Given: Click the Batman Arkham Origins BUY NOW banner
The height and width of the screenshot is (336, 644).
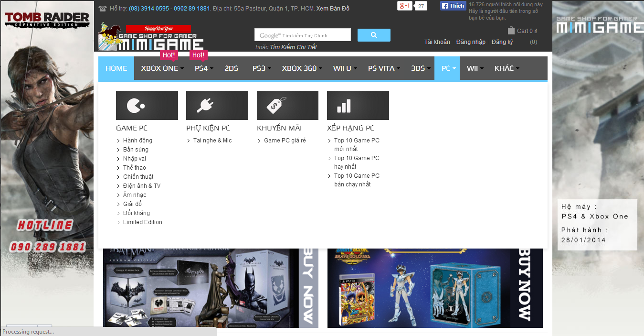Looking at the screenshot, I should 211,288.
